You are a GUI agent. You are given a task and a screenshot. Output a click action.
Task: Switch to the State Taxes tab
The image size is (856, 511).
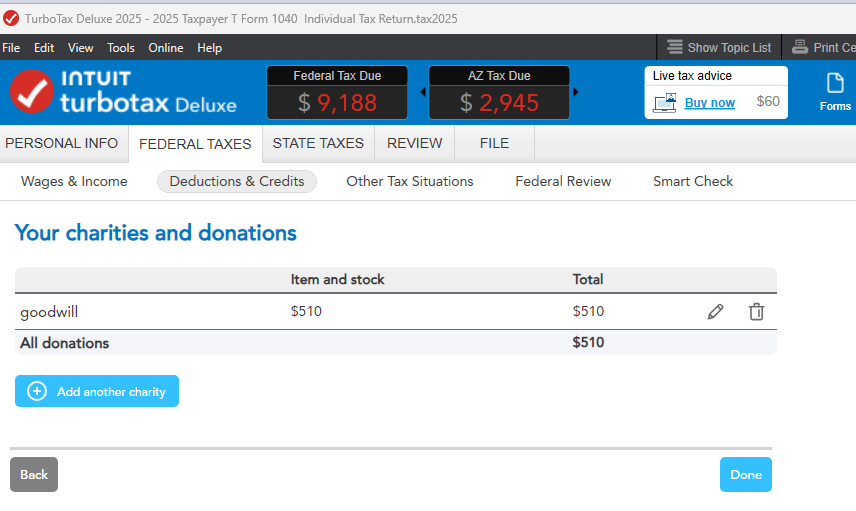[318, 143]
